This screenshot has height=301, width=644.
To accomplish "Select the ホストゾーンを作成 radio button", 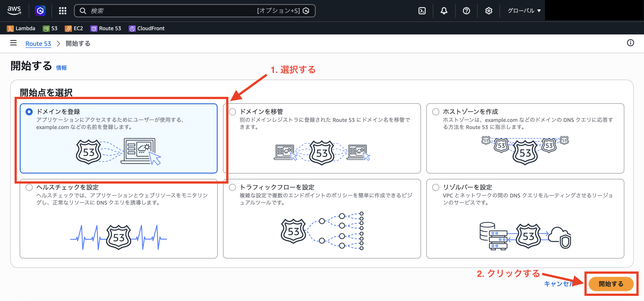I will (x=436, y=112).
